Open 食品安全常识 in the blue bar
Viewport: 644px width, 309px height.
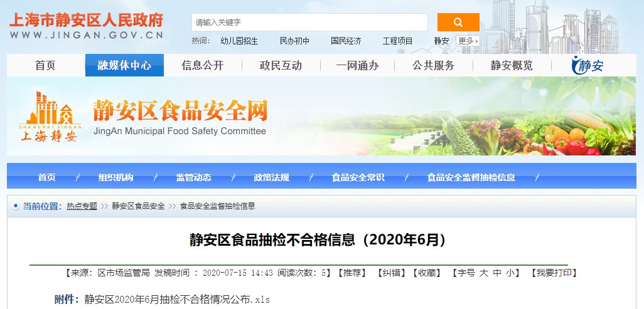358,177
